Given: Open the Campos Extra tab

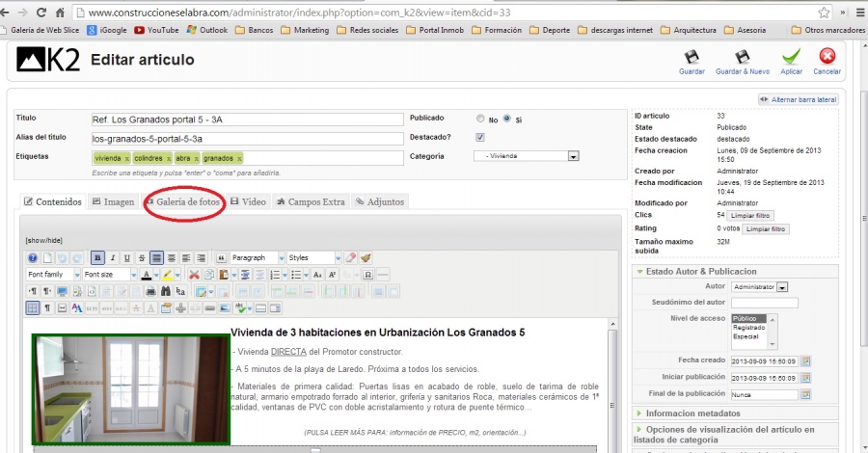Looking at the screenshot, I should pyautogui.click(x=311, y=201).
